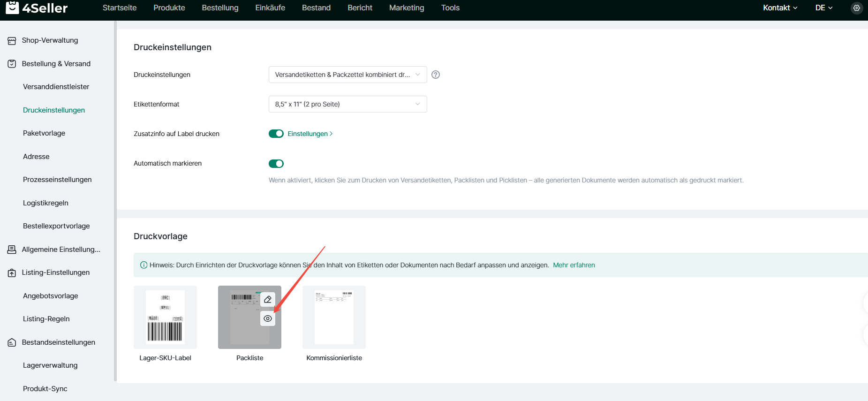
Task: Open the Marketing menu
Action: (407, 8)
